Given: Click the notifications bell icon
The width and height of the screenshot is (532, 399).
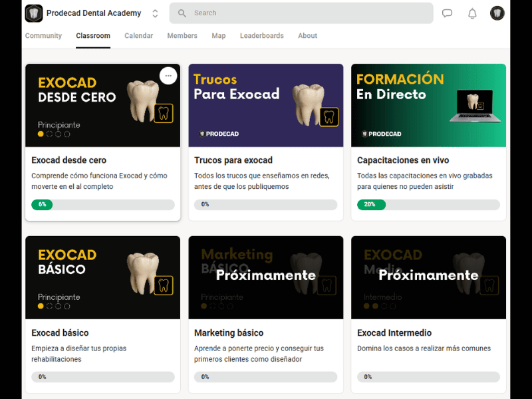Looking at the screenshot, I should (472, 13).
